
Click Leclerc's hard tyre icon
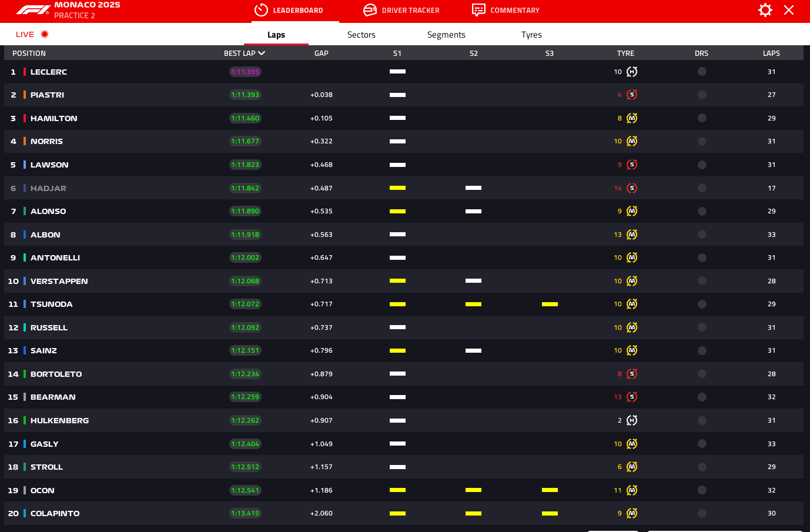[632, 72]
